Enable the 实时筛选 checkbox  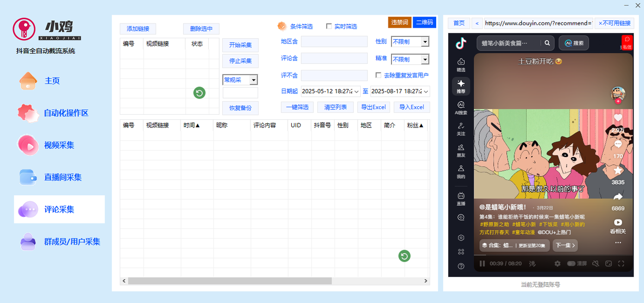point(329,26)
